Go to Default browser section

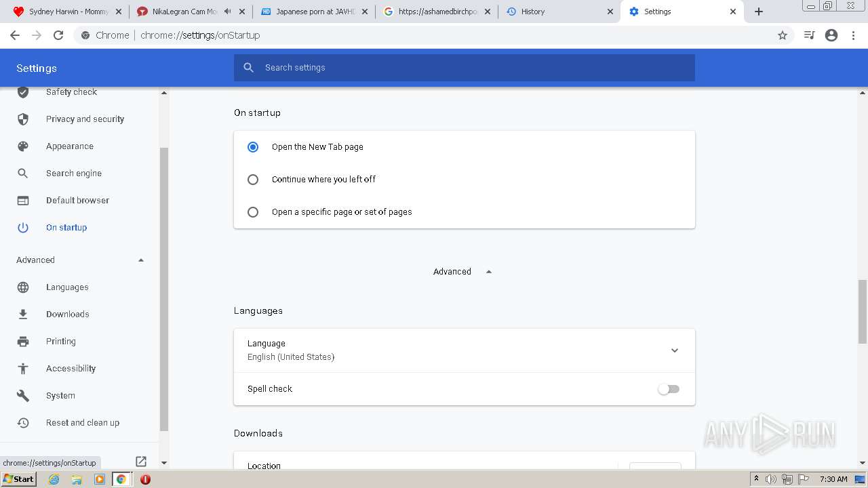pyautogui.click(x=77, y=201)
